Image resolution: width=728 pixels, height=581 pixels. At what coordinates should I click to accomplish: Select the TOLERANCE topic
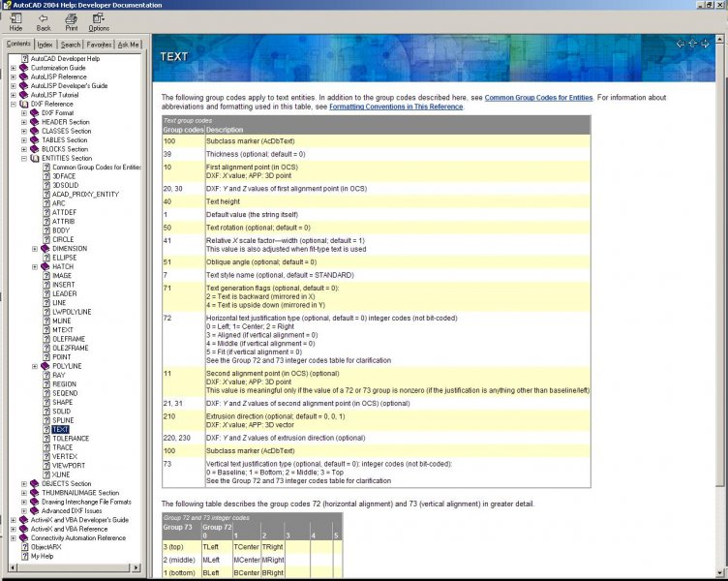(x=71, y=439)
